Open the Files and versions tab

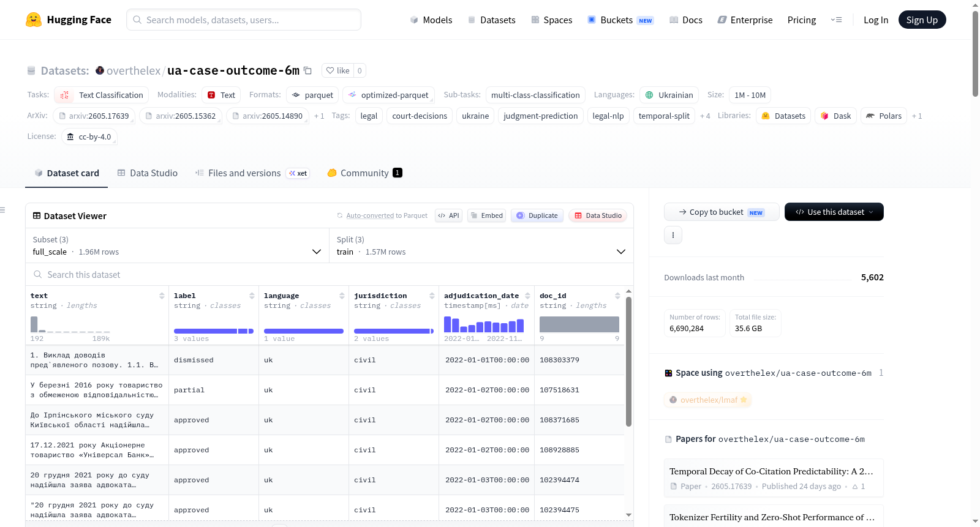(x=252, y=173)
